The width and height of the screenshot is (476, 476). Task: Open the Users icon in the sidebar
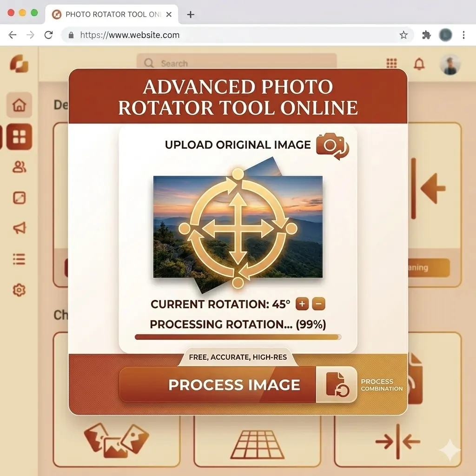click(x=19, y=167)
